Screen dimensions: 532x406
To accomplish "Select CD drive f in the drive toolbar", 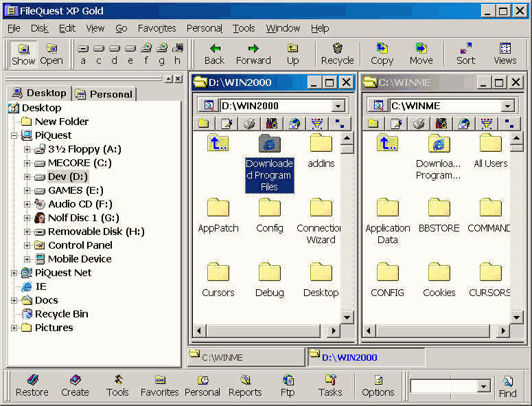I will coord(146,54).
